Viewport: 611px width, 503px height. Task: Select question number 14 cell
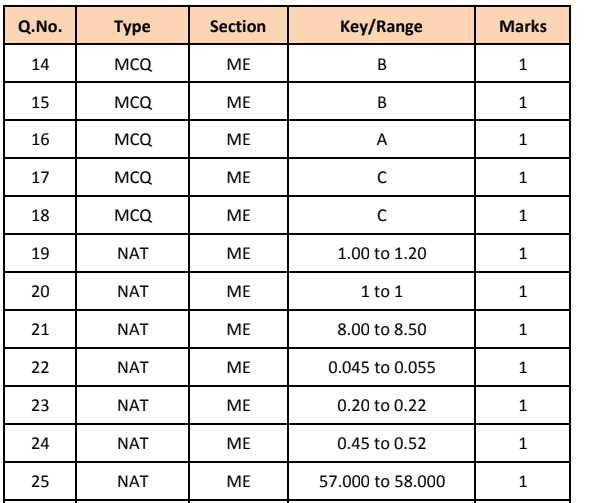[40, 64]
